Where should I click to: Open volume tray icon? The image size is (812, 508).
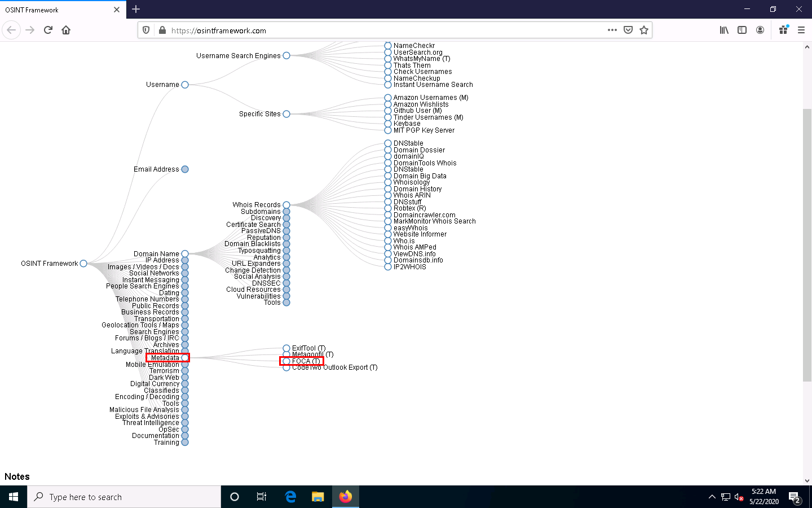click(739, 497)
